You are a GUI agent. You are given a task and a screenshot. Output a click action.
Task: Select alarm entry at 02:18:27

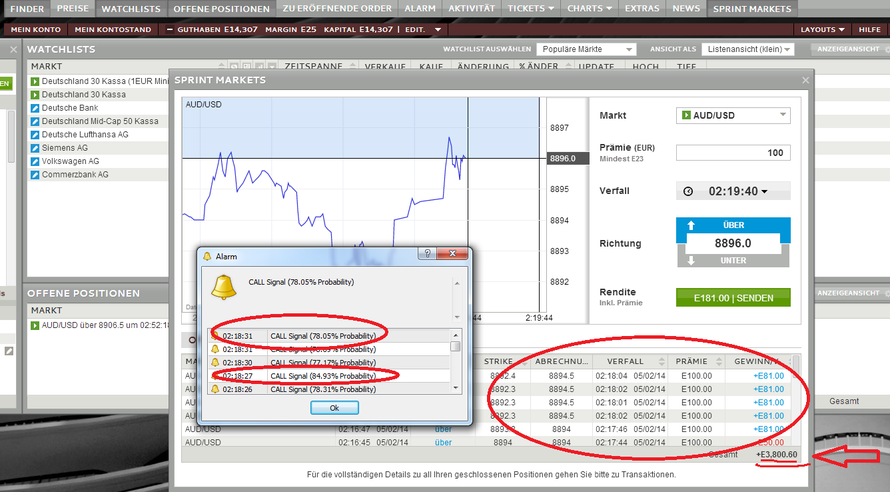[x=330, y=376]
